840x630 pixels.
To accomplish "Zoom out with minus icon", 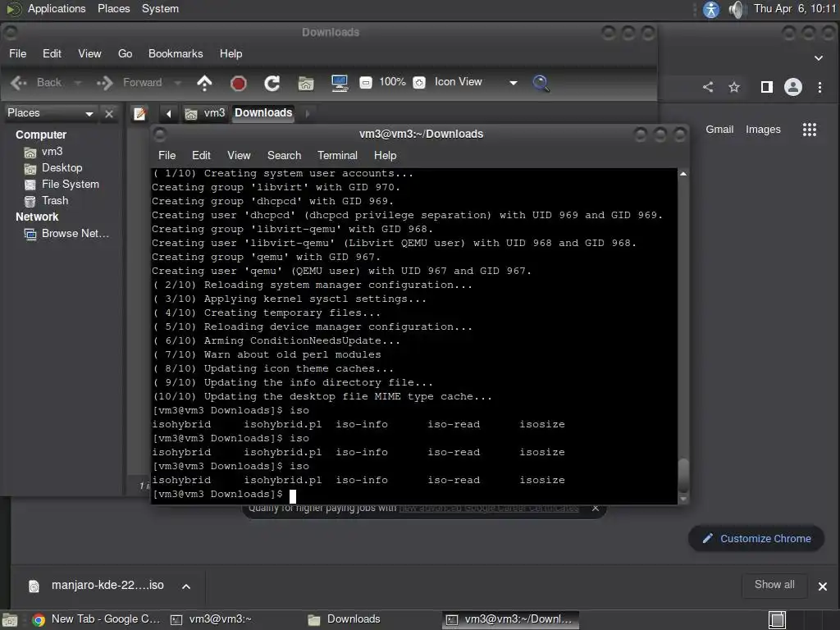I will pos(366,83).
